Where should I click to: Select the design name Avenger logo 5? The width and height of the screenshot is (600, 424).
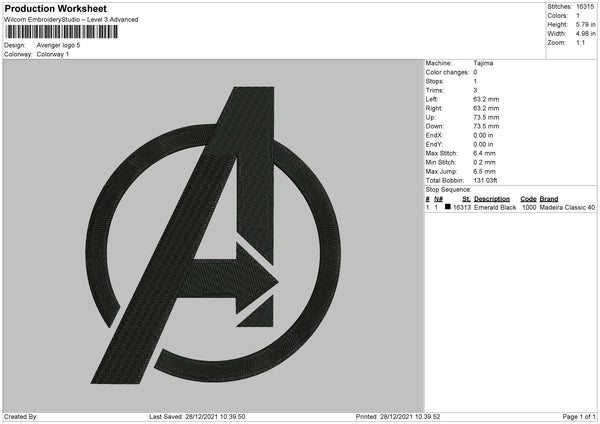(59, 45)
